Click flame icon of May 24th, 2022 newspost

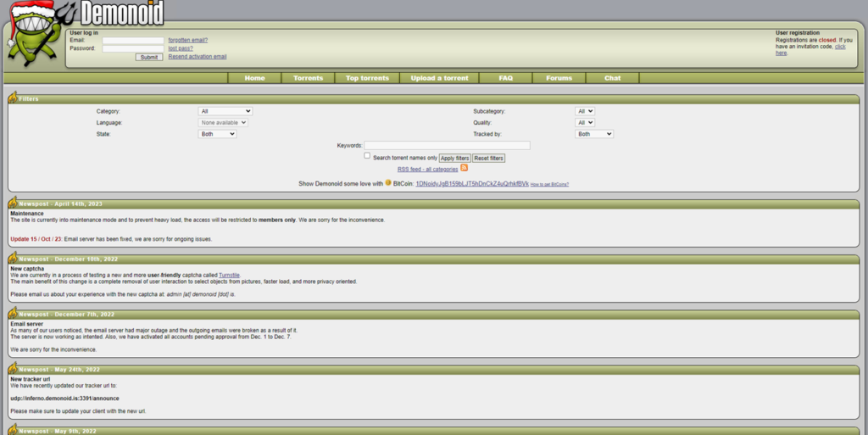coord(12,369)
